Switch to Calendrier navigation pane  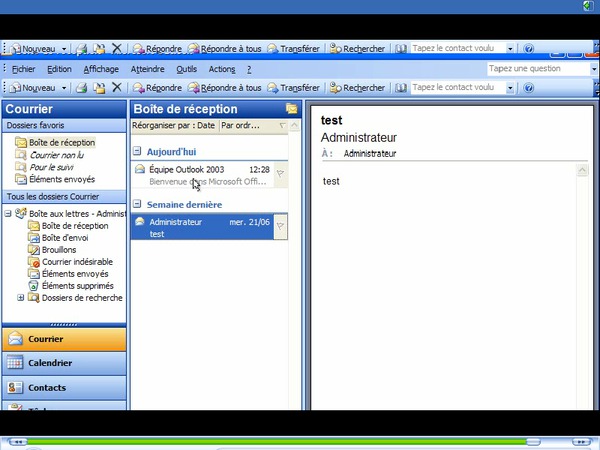coord(64,363)
